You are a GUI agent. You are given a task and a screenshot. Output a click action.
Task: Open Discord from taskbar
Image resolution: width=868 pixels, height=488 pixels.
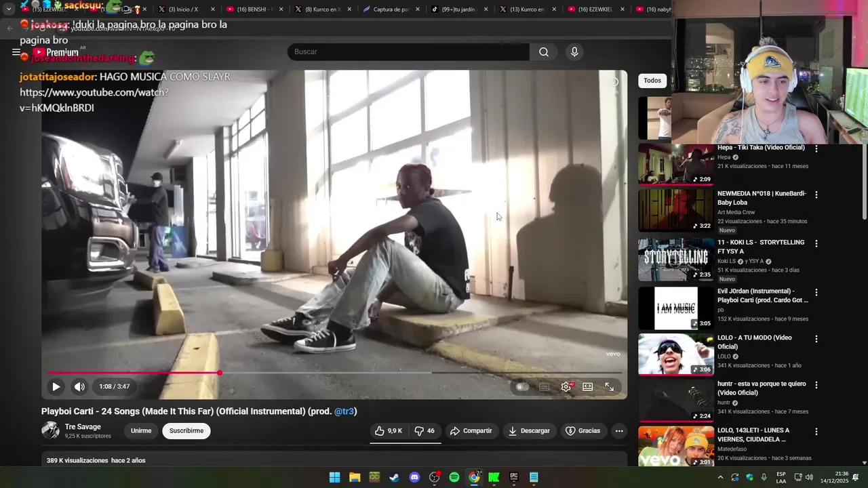pos(414,477)
